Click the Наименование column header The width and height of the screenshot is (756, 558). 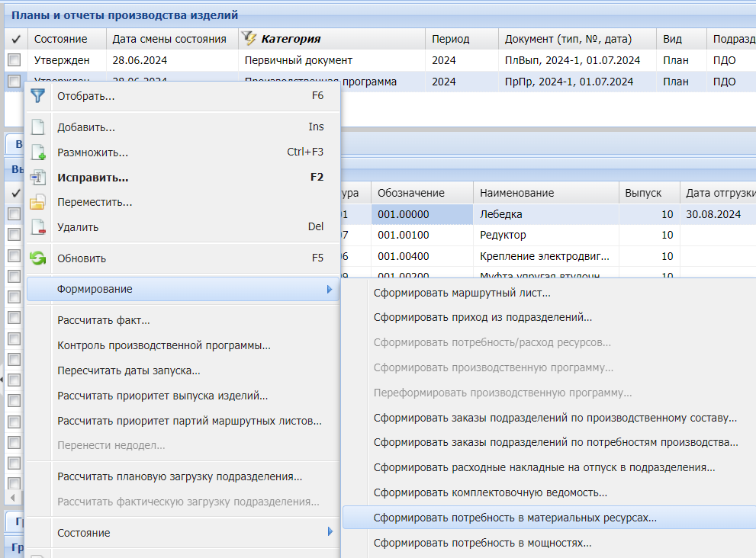pos(516,193)
